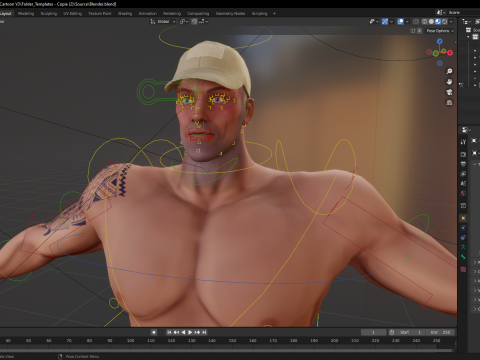480x360 pixels.
Task: Open the Tool properties tab
Action: click(463, 142)
